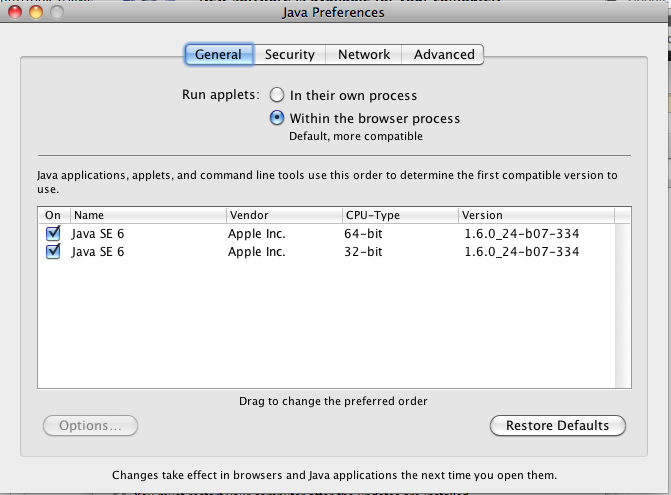Sort by the CPU-Type column header
This screenshot has width=671, height=495.
(400, 215)
